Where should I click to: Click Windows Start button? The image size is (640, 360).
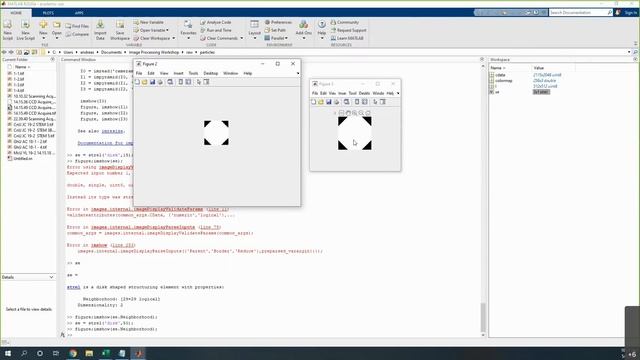tap(7, 353)
